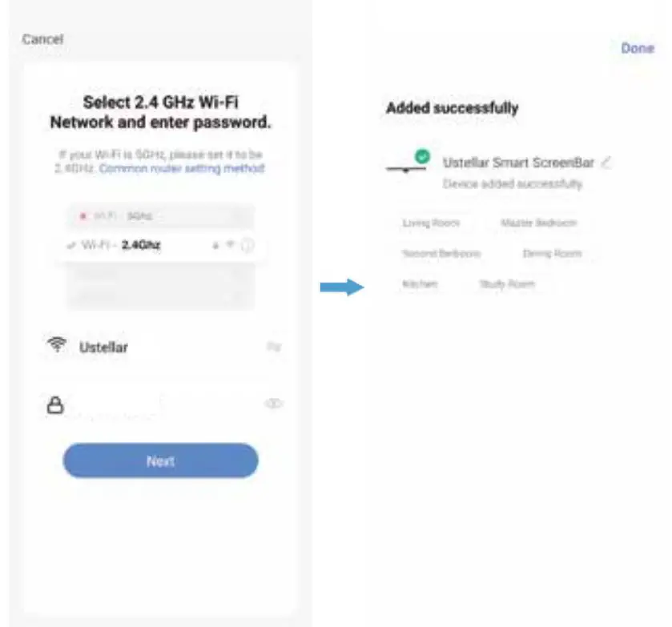The height and width of the screenshot is (627, 672).
Task: Click Cancel at the top left
Action: coord(42,39)
